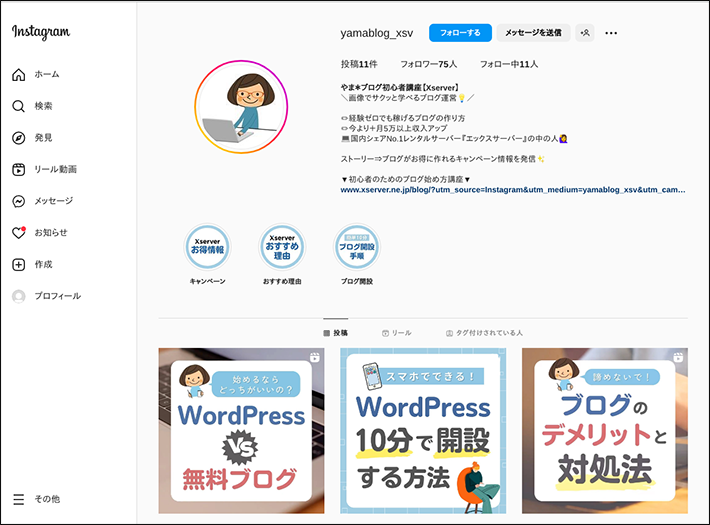Select the リール動画 menu label
The height and width of the screenshot is (525, 710).
56,169
